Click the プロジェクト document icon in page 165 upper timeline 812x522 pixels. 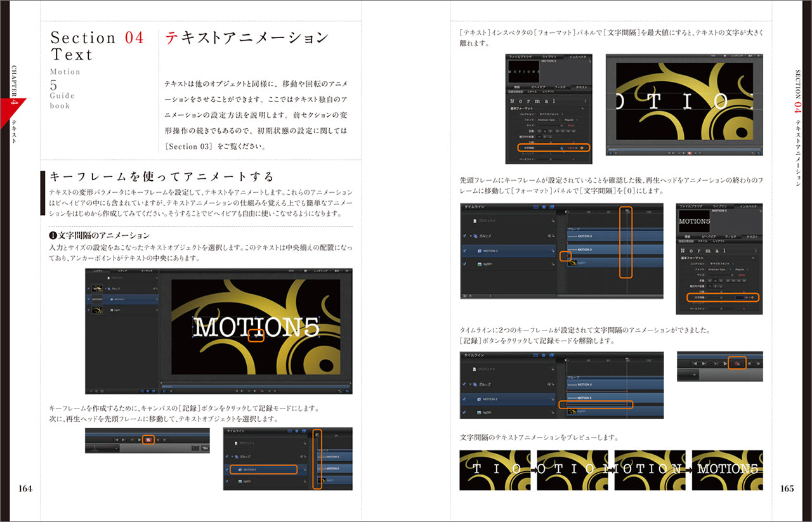click(475, 221)
